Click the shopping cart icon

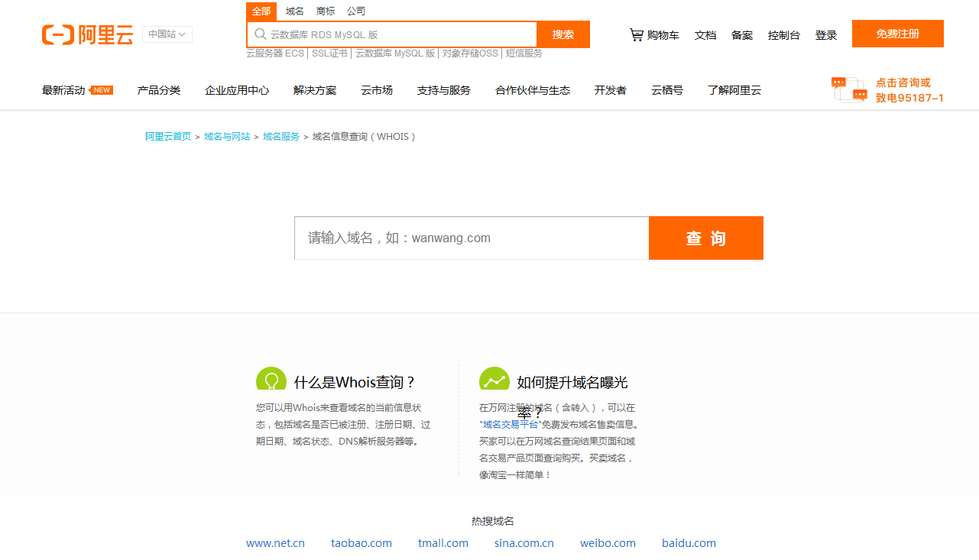tap(637, 34)
